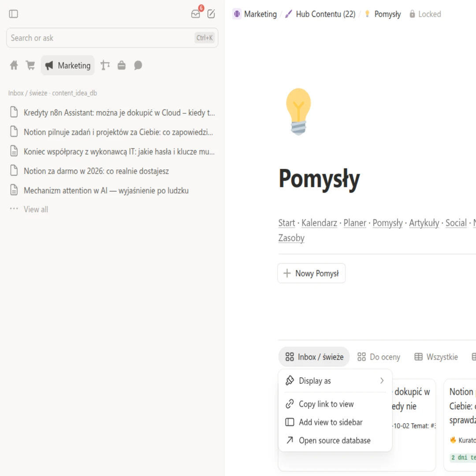
Task: Click the page icon next to Koniec współpracy
Action: pos(14,151)
